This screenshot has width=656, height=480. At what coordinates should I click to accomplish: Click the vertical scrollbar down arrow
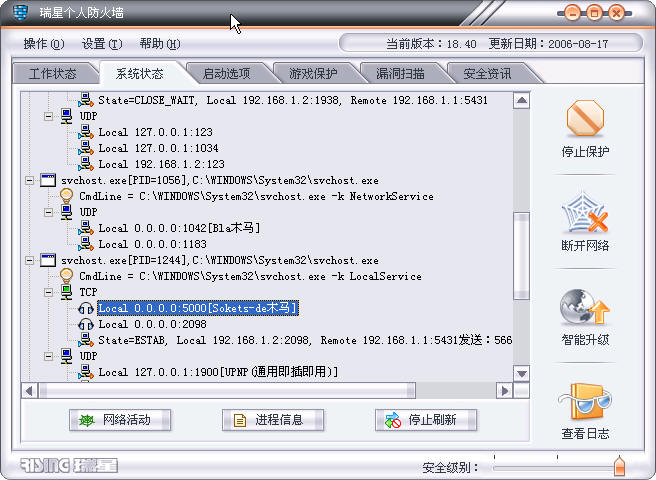522,373
